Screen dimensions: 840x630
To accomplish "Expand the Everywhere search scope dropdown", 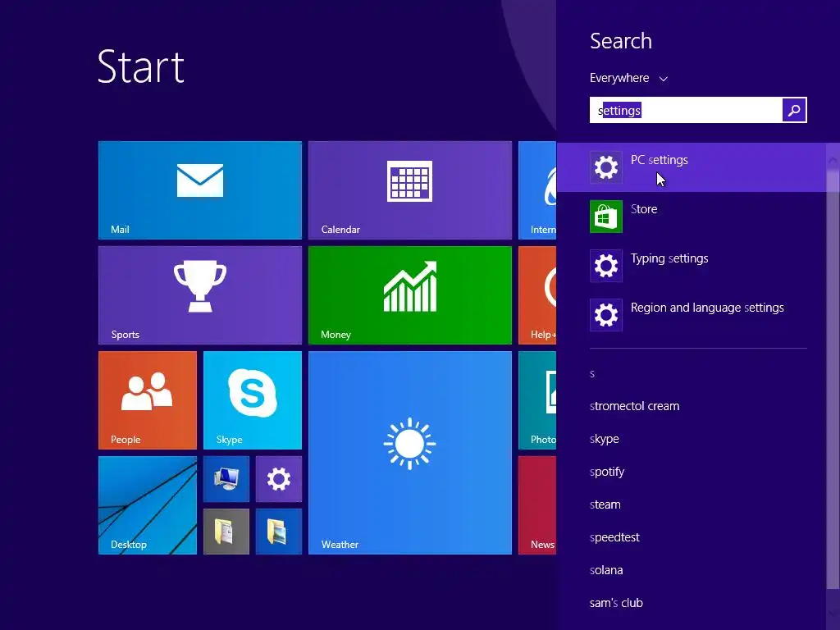I will click(x=628, y=78).
